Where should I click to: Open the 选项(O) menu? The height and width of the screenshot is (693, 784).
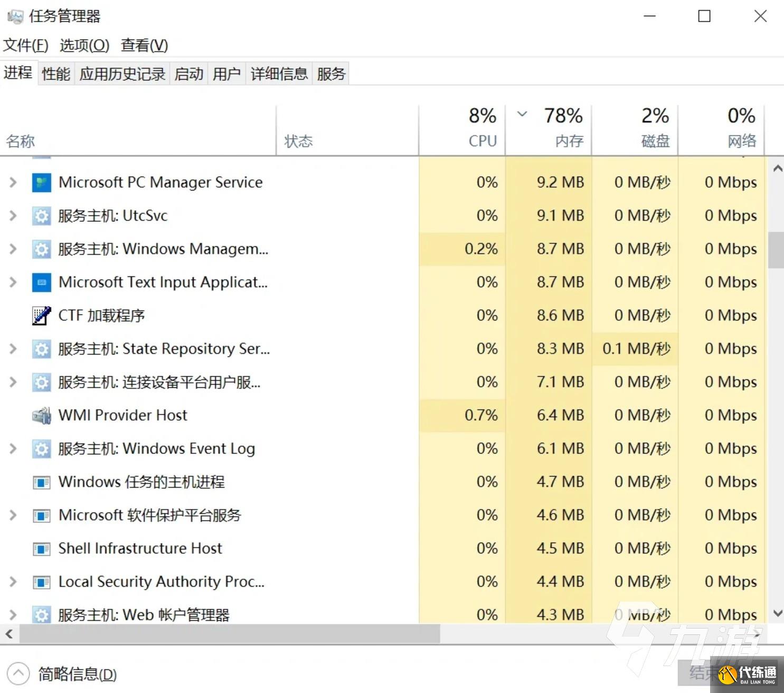pyautogui.click(x=84, y=45)
